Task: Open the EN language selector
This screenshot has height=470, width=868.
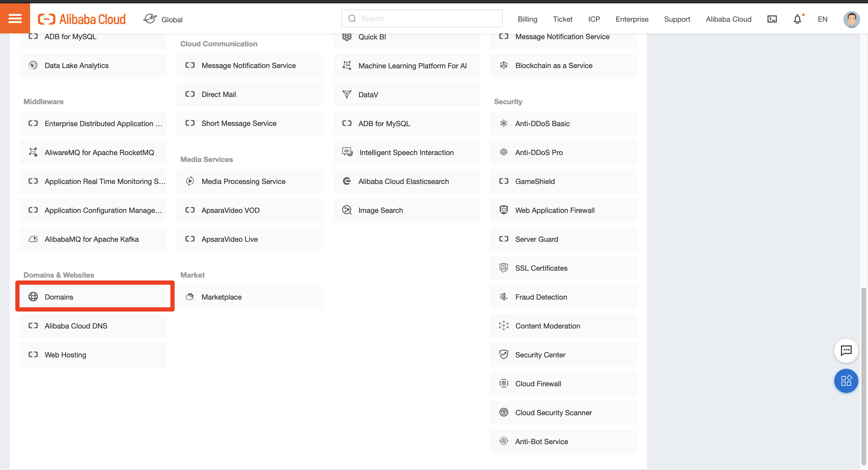Action: [x=822, y=19]
